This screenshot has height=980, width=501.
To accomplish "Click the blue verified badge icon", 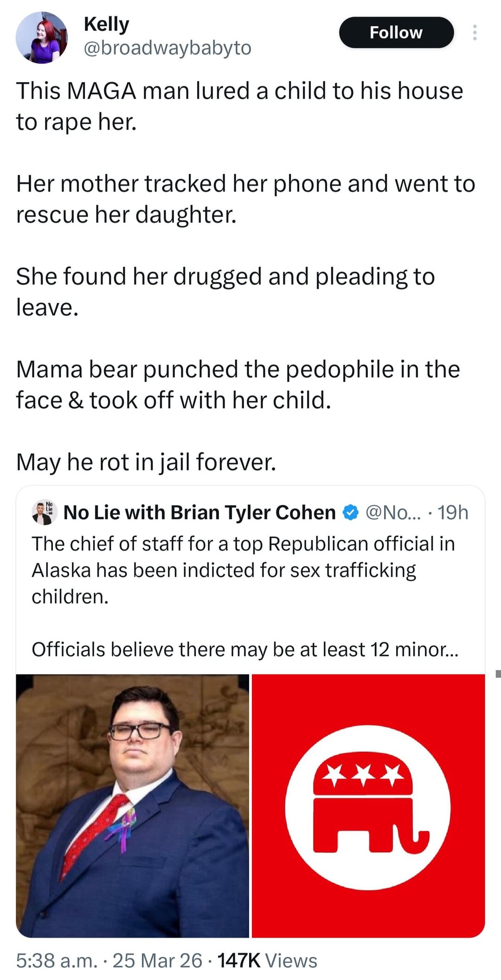I will pos(350,513).
